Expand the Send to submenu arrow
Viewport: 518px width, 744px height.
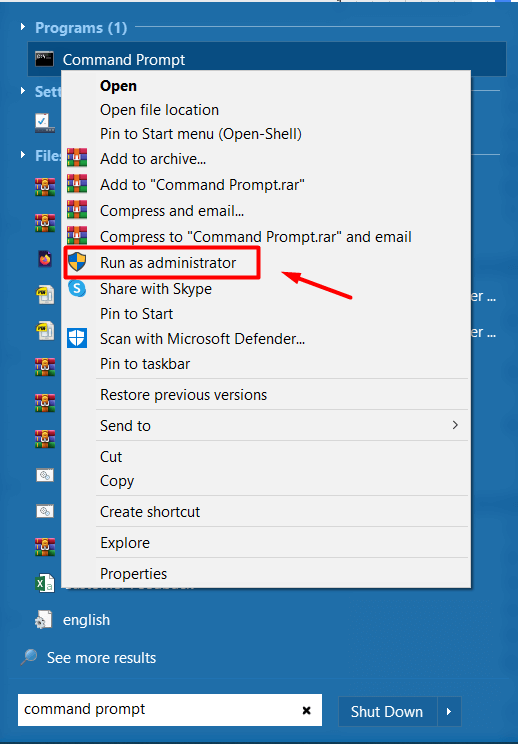[x=455, y=425]
